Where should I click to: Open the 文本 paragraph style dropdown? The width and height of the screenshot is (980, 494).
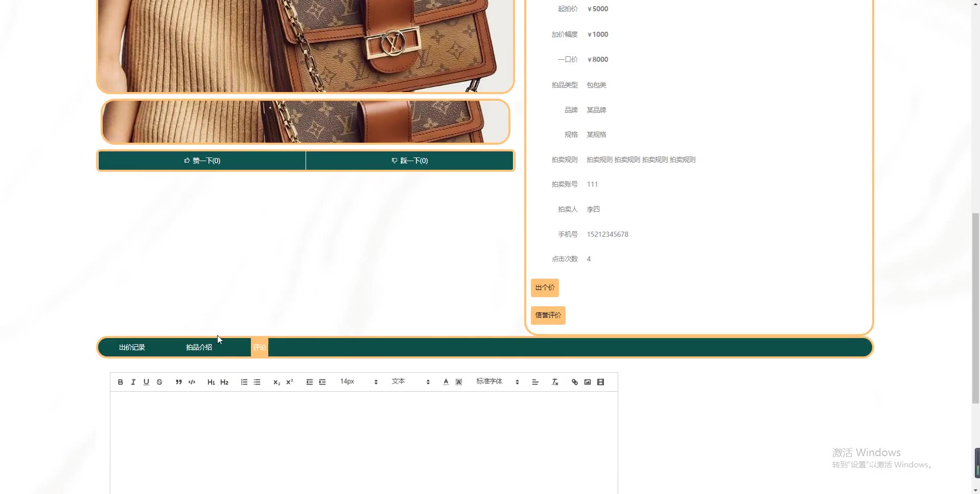(411, 382)
